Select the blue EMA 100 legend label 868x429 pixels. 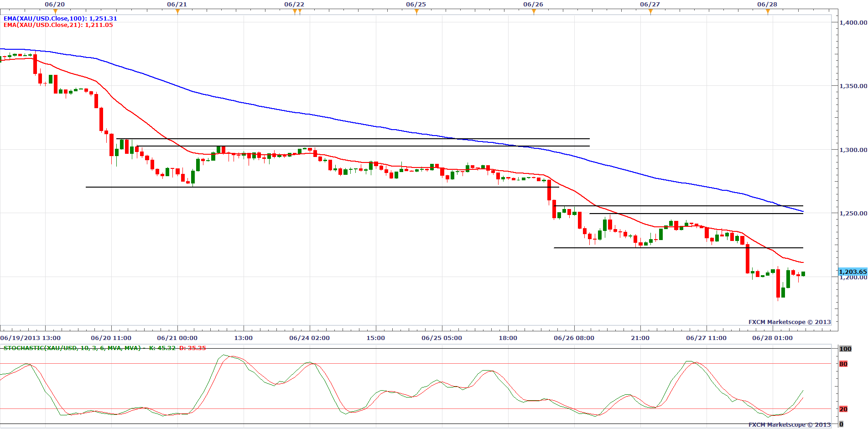point(60,19)
